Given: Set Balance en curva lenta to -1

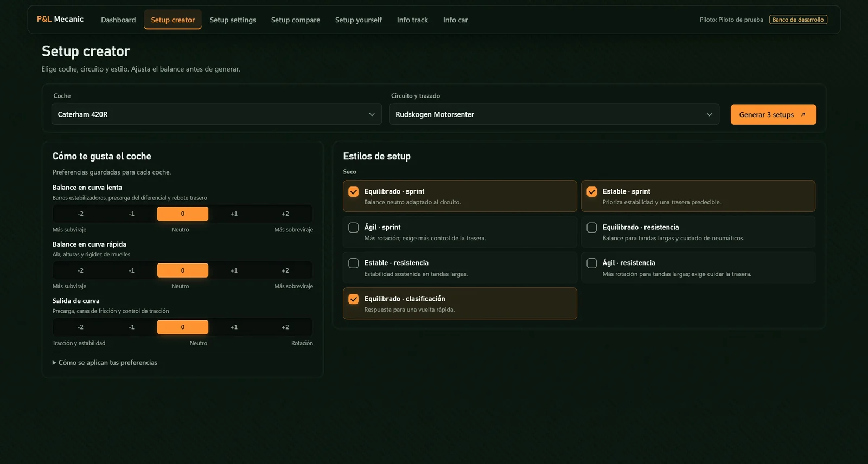Looking at the screenshot, I should [131, 214].
